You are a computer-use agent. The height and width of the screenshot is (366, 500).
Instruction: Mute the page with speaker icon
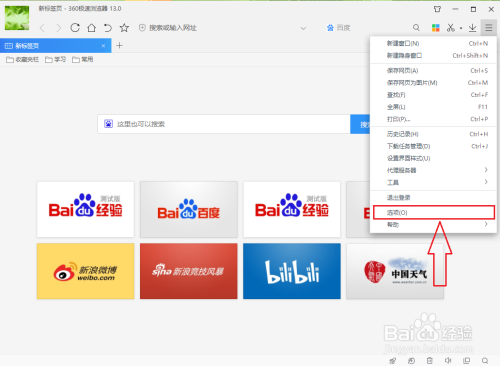[x=448, y=360]
